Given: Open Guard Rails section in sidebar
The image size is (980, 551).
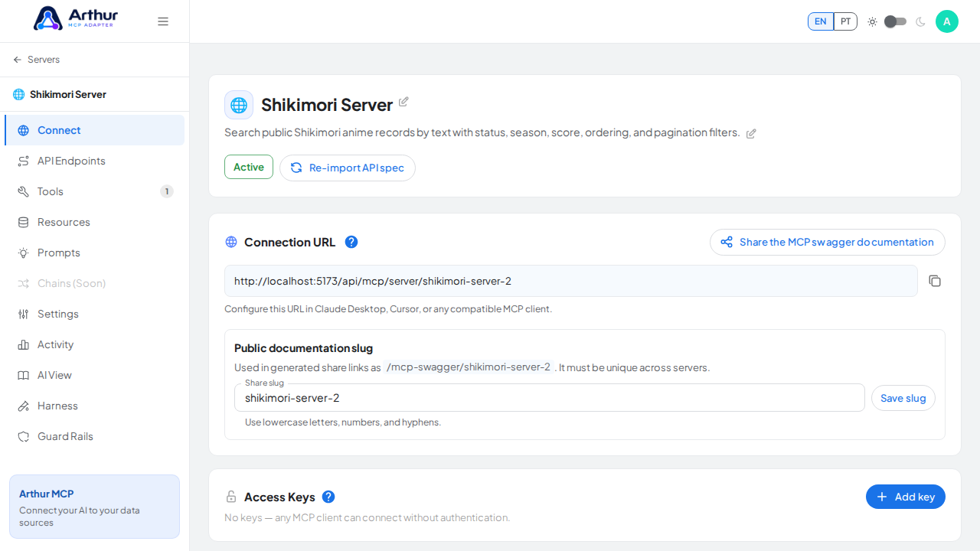Looking at the screenshot, I should tap(94, 436).
